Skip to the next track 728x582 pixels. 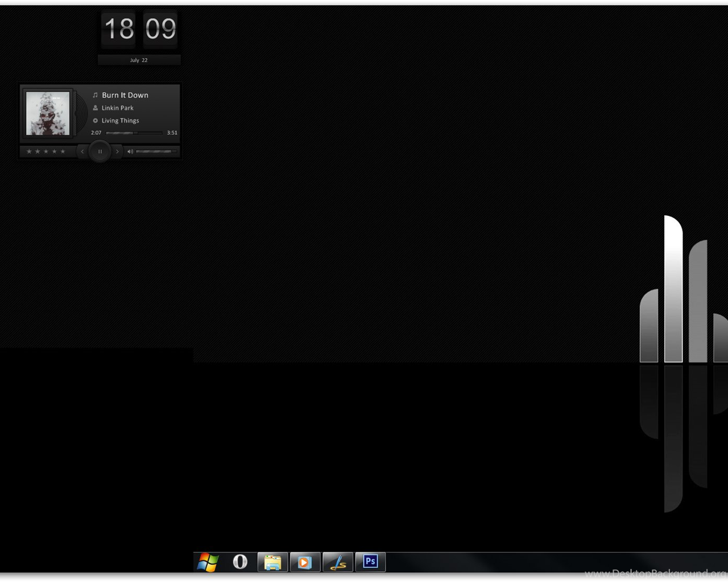117,151
